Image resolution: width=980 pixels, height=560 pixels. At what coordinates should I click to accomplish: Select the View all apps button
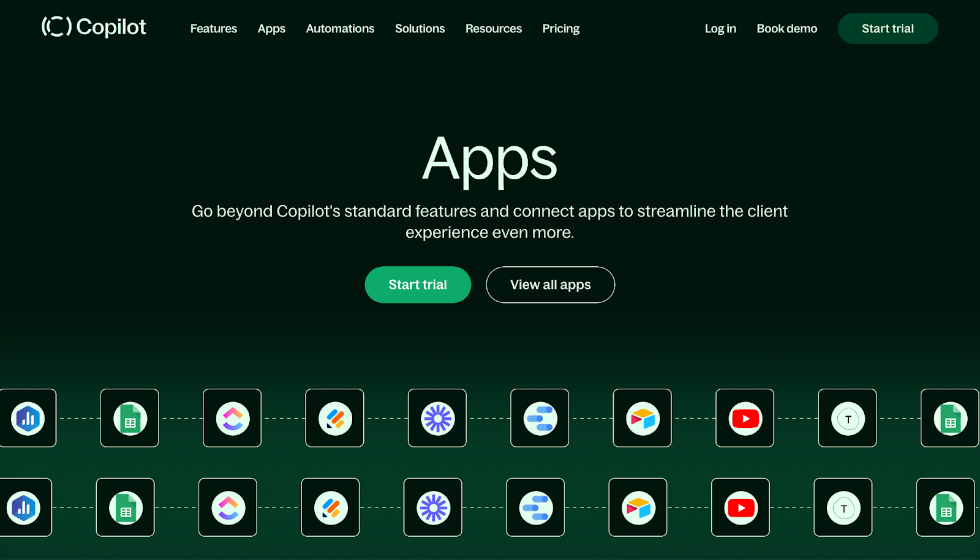click(551, 285)
